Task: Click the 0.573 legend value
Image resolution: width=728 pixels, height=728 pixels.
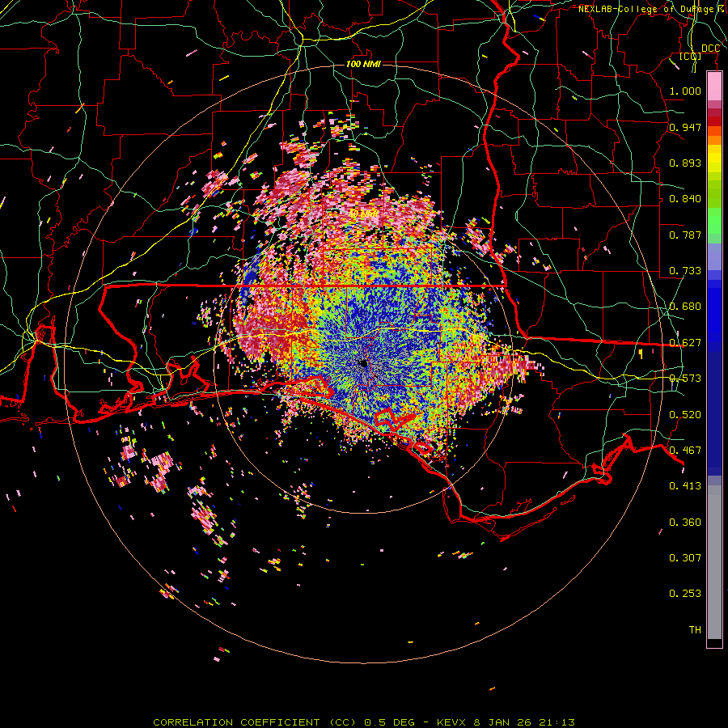Action: (x=685, y=379)
